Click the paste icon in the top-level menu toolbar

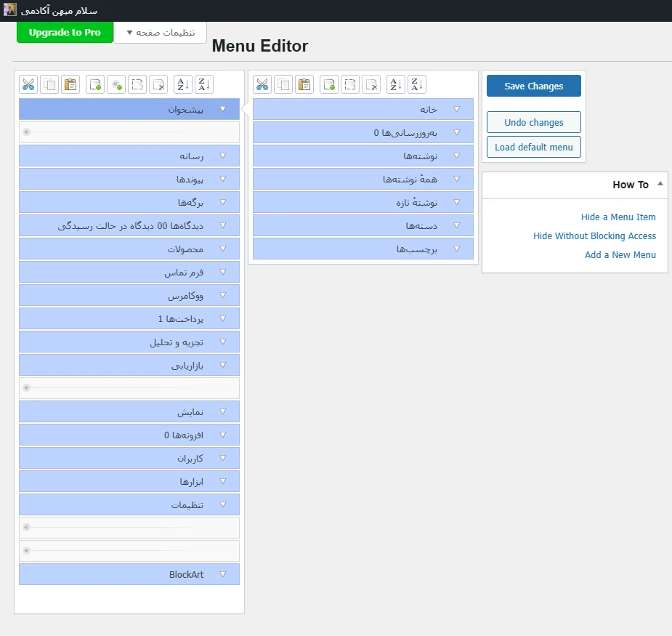point(70,84)
